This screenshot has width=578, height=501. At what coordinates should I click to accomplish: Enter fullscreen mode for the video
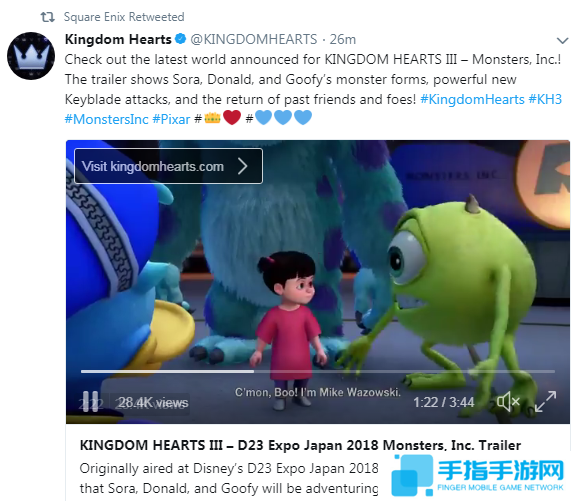click(x=545, y=401)
